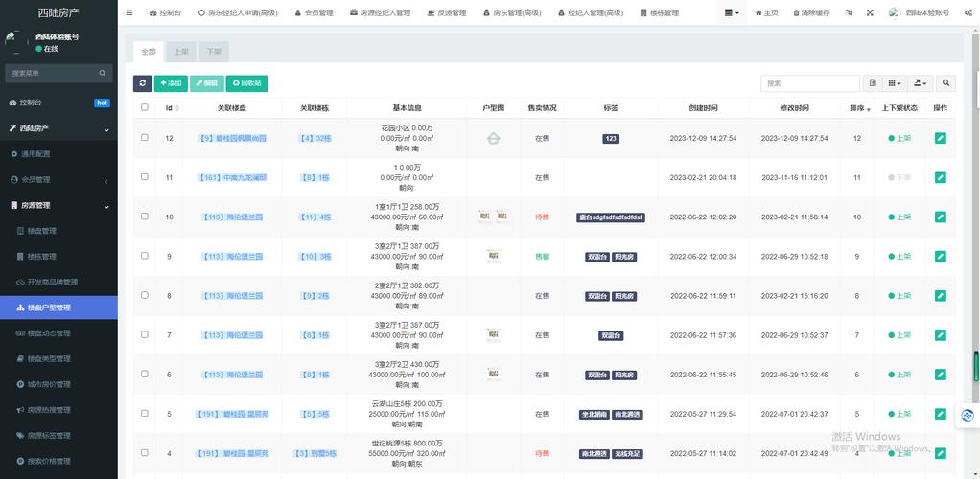Switch to the 上架 tab
The height and width of the screenshot is (479, 980).
[x=180, y=52]
